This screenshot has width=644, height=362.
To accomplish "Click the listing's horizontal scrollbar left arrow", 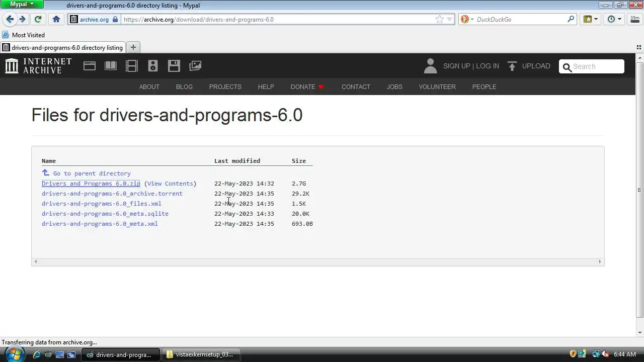I will point(35,261).
